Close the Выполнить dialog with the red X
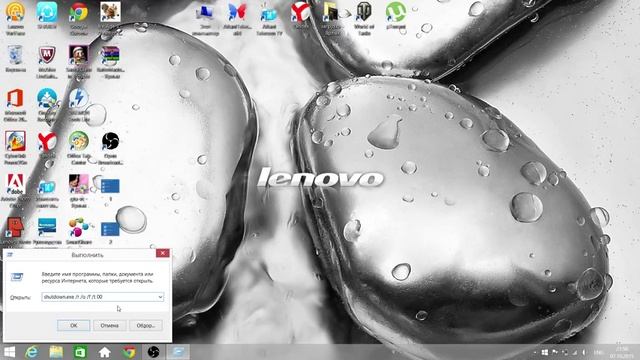 [x=162, y=253]
